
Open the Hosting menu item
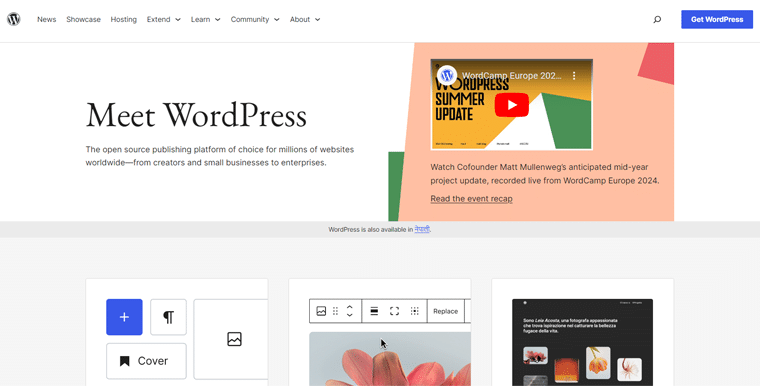tap(124, 19)
